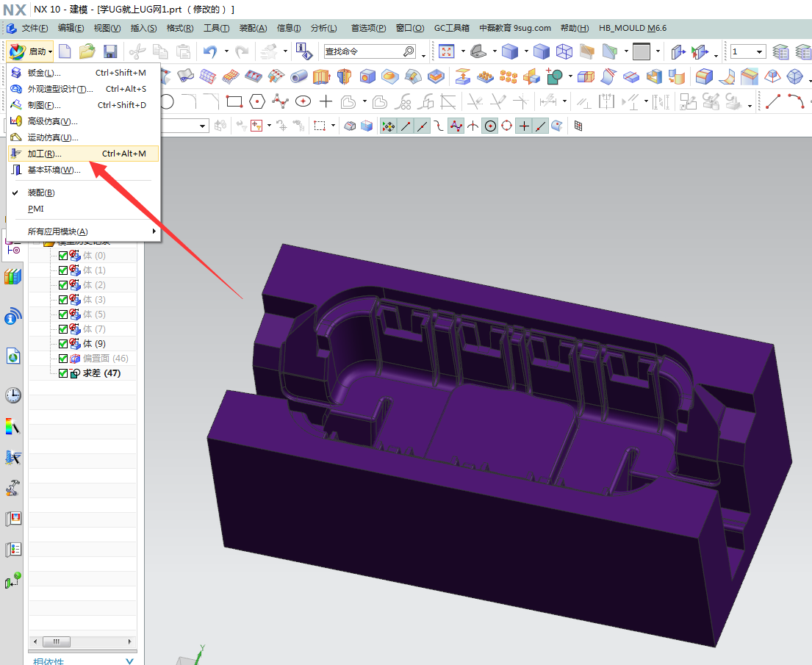Click inside the 查找命令 search field

[360, 52]
